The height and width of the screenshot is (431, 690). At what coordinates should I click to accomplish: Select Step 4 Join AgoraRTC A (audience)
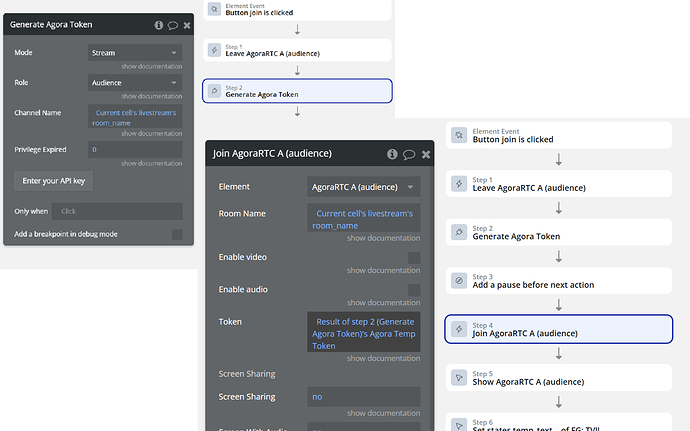point(558,329)
